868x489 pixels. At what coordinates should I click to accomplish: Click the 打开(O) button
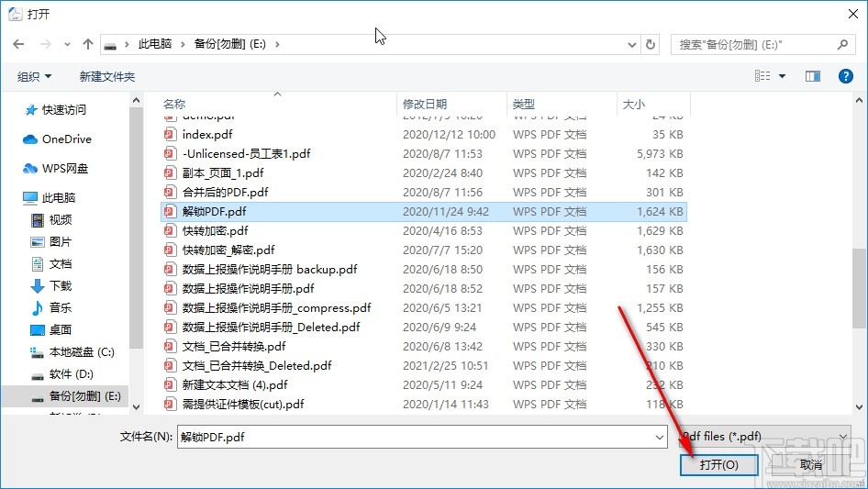(719, 464)
